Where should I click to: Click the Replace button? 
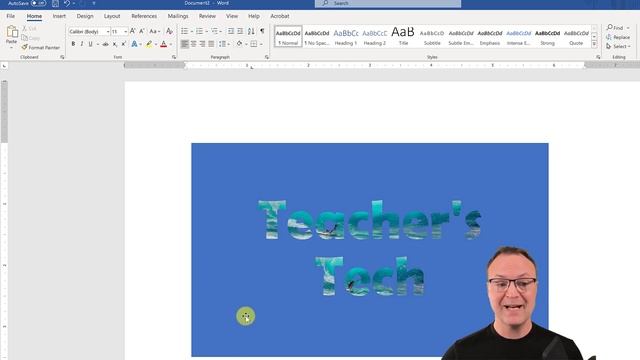618,37
